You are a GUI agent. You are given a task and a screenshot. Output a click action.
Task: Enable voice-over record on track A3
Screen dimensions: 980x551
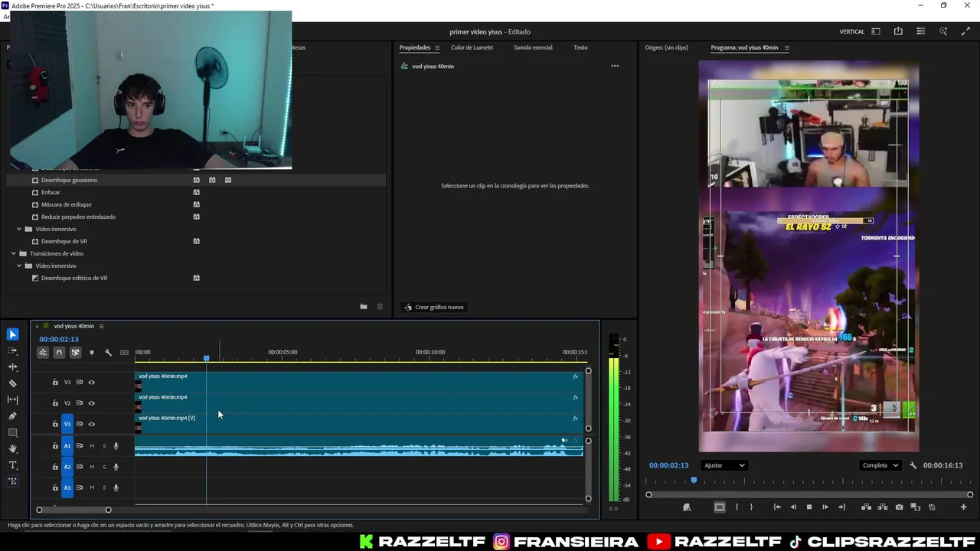(x=116, y=487)
